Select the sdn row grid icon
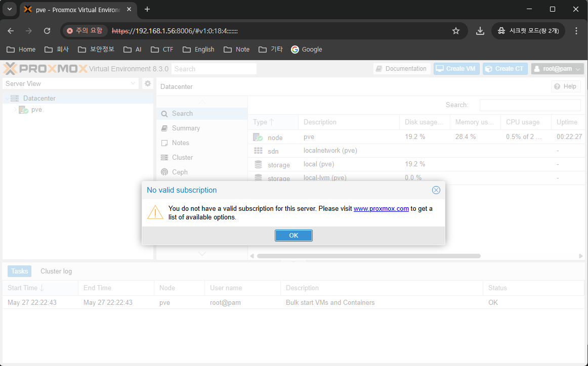The image size is (588, 366). 258,151
